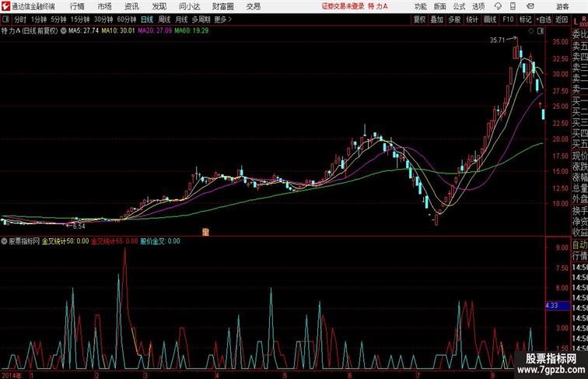
Task: Click the 6.54 low price label
Action: 79,226
